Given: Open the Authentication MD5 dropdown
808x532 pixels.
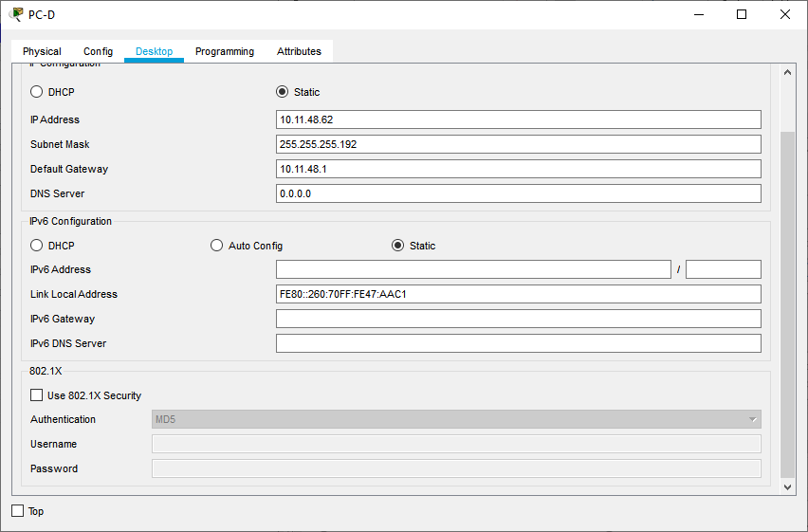Looking at the screenshot, I should pyautogui.click(x=456, y=419).
